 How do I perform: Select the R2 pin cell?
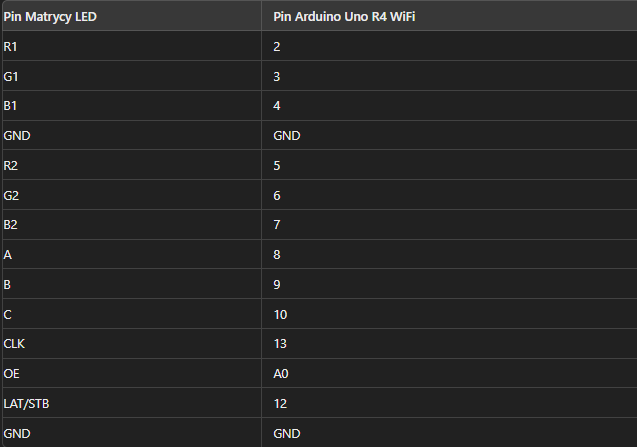10,166
